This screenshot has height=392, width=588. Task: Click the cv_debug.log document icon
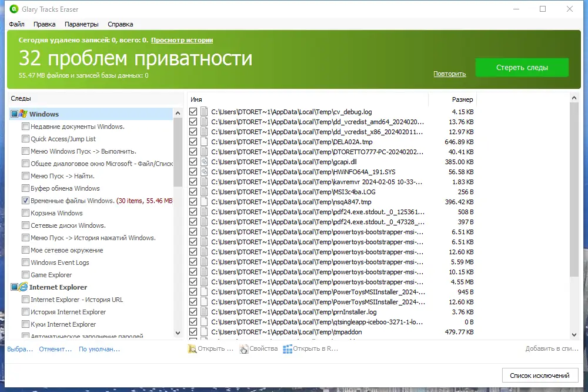point(203,112)
